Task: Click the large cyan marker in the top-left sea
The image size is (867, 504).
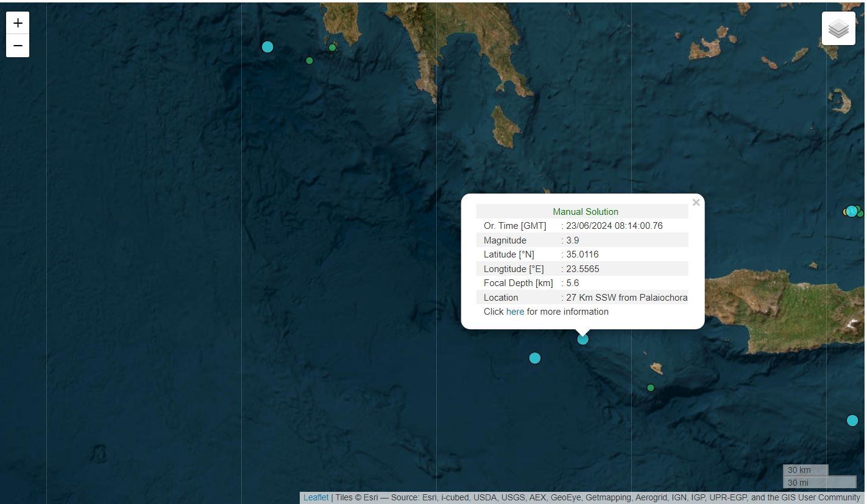Action: (x=267, y=47)
